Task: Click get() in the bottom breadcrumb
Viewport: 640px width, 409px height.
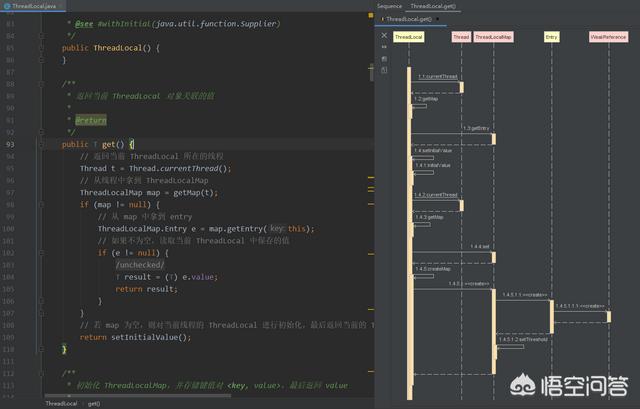Action: pyautogui.click(x=93, y=403)
